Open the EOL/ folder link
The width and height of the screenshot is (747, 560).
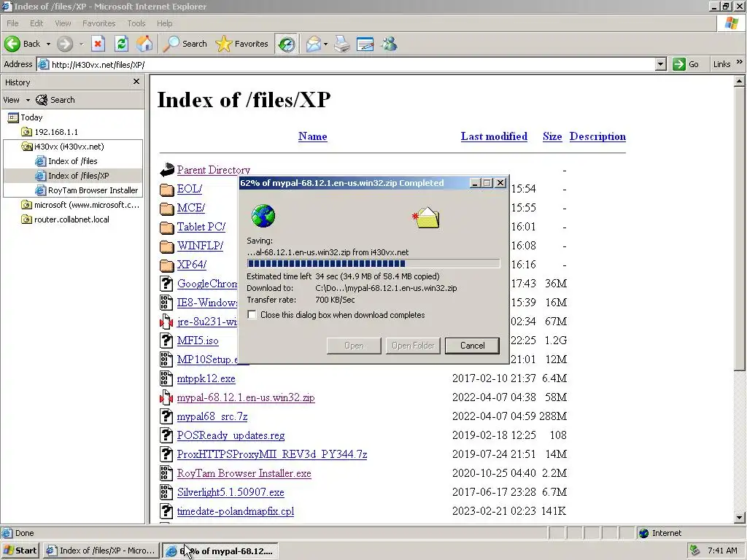point(190,189)
